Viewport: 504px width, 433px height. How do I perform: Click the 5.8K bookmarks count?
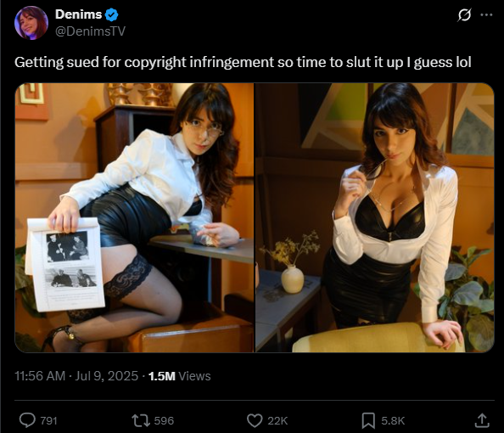(x=393, y=421)
